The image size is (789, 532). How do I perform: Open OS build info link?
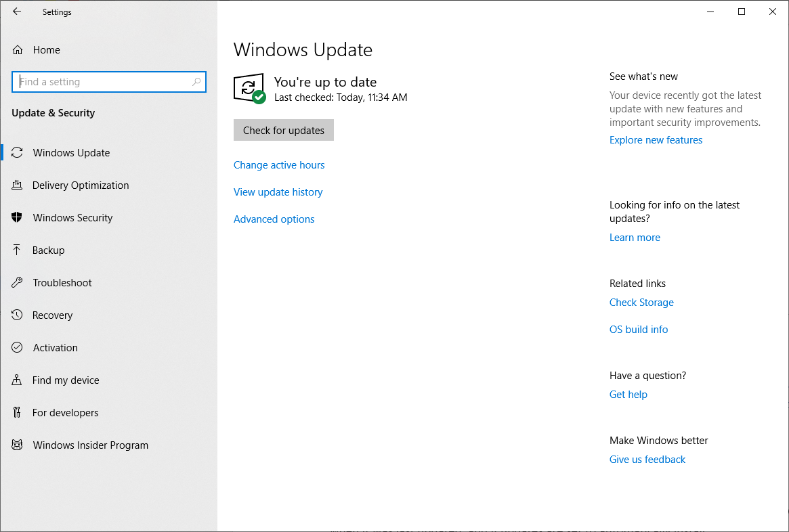639,330
